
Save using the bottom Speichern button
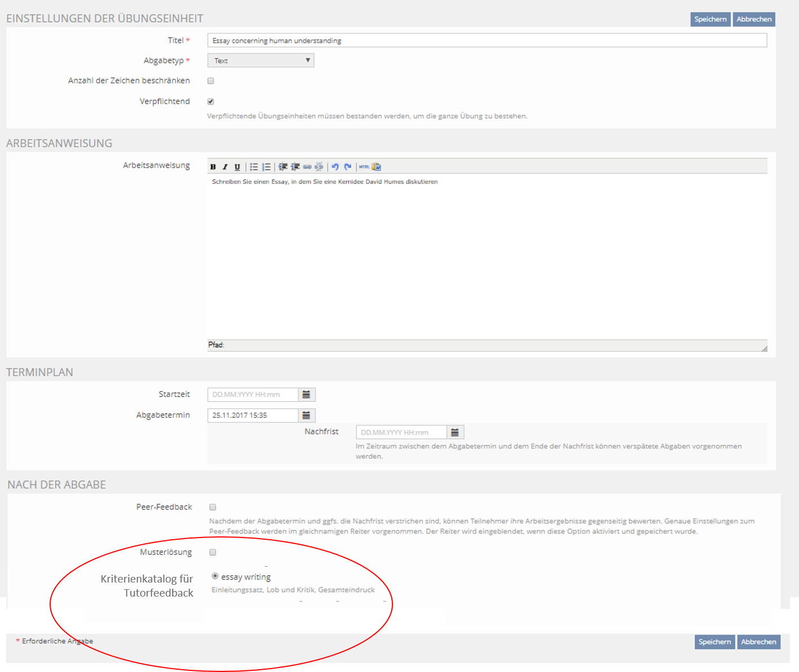pyautogui.click(x=715, y=642)
